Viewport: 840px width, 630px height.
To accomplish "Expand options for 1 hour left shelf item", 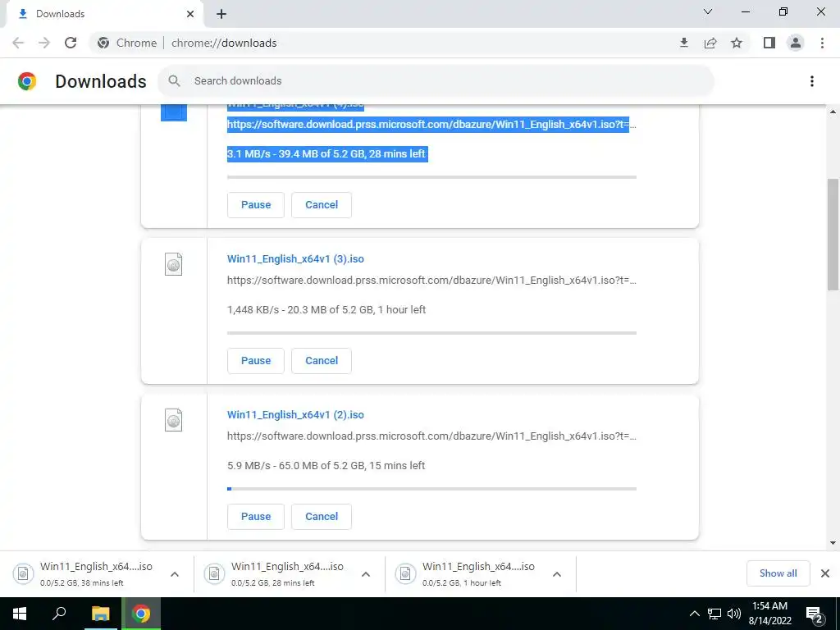I will click(557, 574).
